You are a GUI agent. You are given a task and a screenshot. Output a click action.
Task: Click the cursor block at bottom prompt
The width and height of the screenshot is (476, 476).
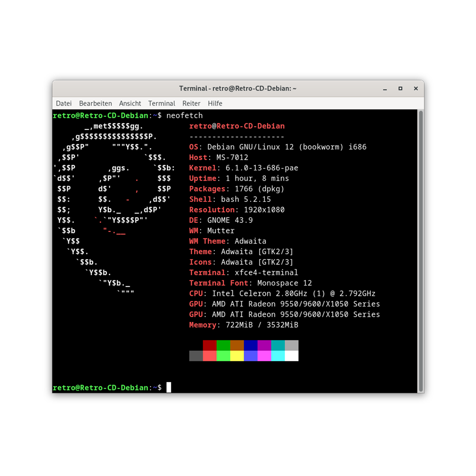coord(169,387)
